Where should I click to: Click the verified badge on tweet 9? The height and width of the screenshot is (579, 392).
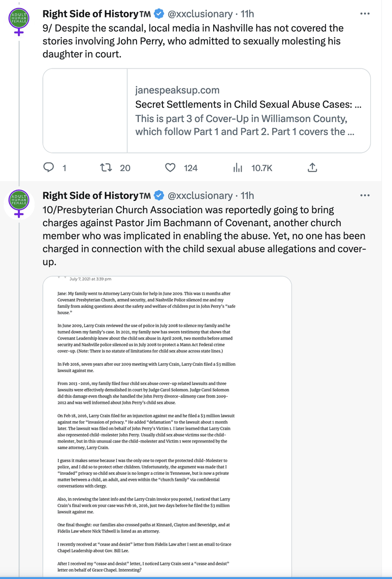tap(159, 14)
